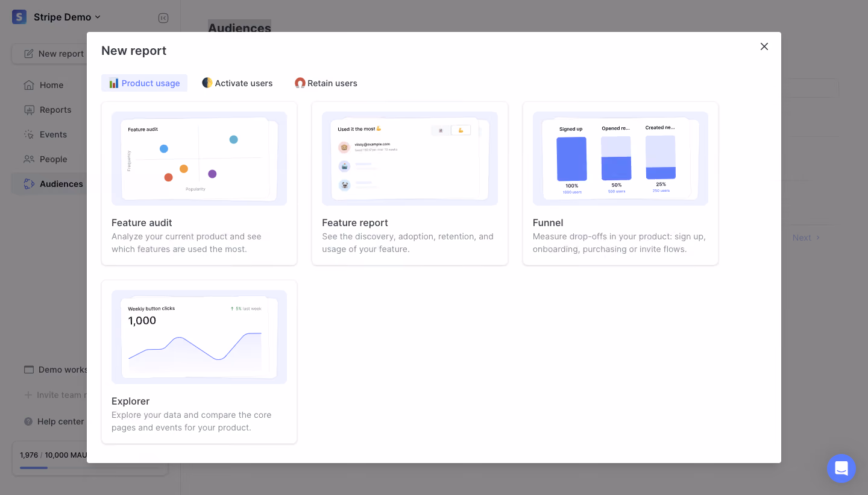
Task: Click the Feature report description text
Action: 407,243
